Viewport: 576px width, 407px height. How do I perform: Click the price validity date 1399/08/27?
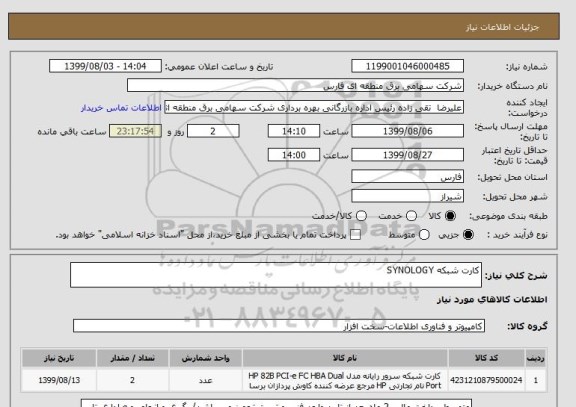407,155
